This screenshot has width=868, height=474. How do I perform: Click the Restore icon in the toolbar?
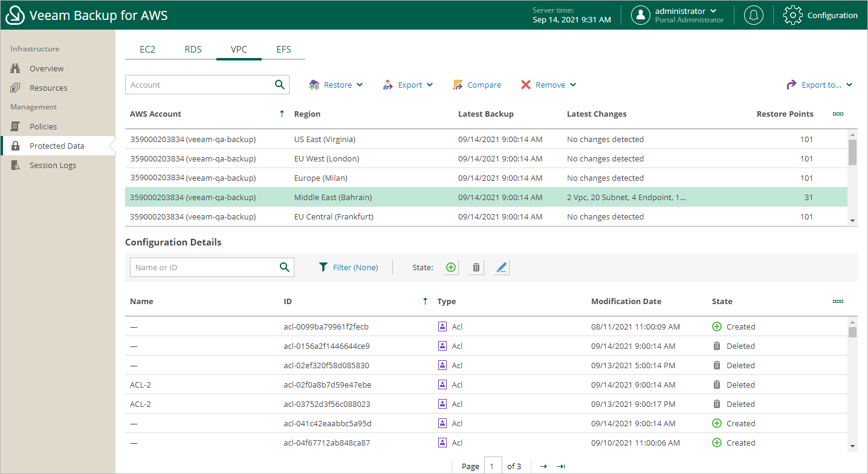[x=314, y=85]
